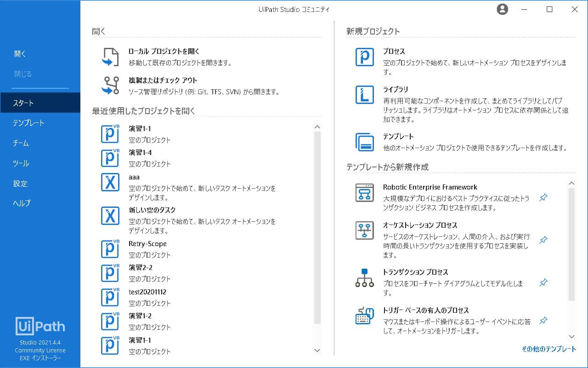Click the X icon beside 新しい空のタスク
The image size is (588, 368).
[110, 215]
